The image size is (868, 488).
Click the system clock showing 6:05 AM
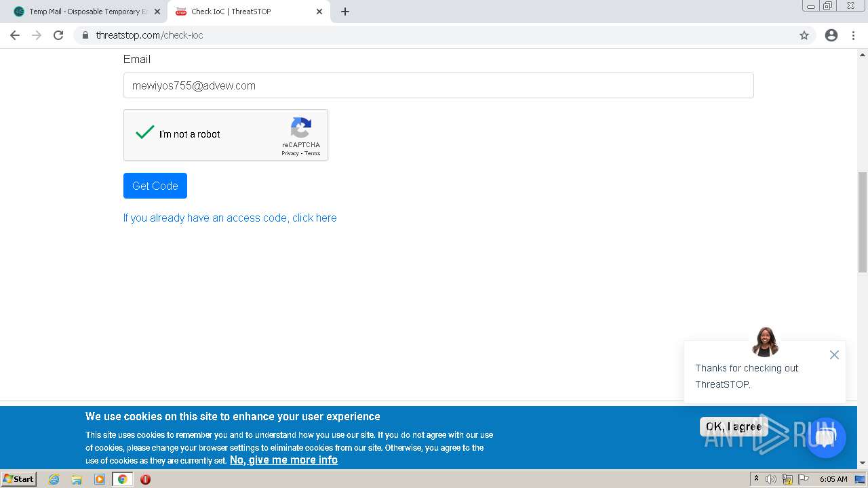[x=833, y=479]
